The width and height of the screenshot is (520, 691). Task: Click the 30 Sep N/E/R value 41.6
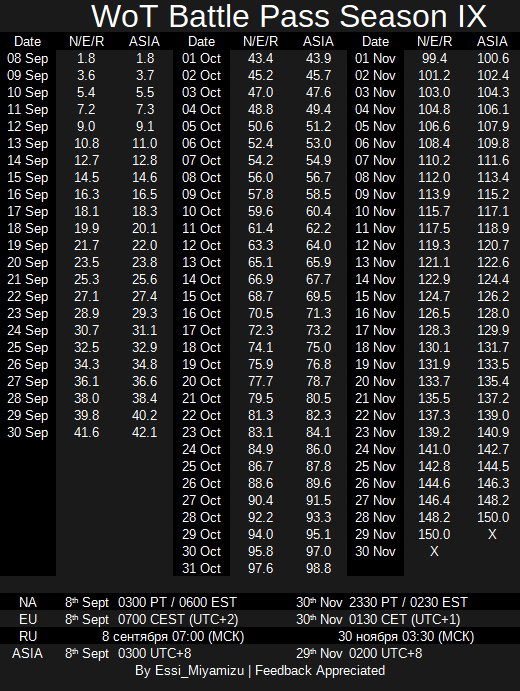[86, 432]
